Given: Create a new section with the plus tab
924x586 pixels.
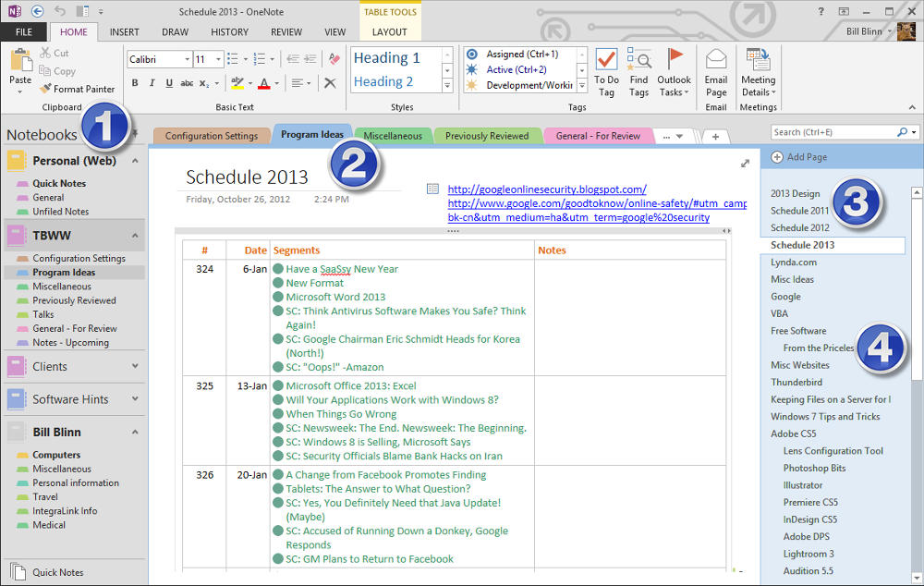Looking at the screenshot, I should (715, 137).
